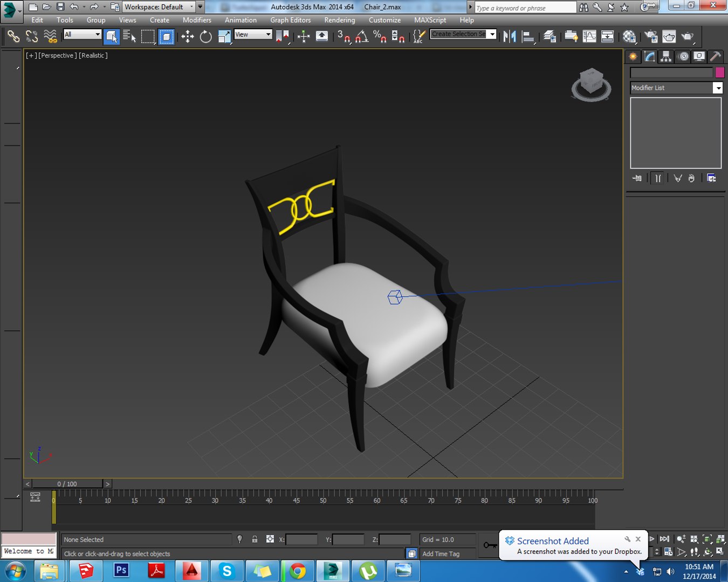Open the Quick Access Toolbar customize arrow

tap(201, 7)
